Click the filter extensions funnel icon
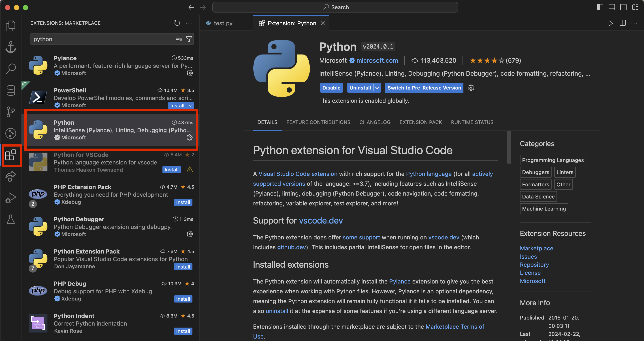644x341 pixels. coord(189,39)
